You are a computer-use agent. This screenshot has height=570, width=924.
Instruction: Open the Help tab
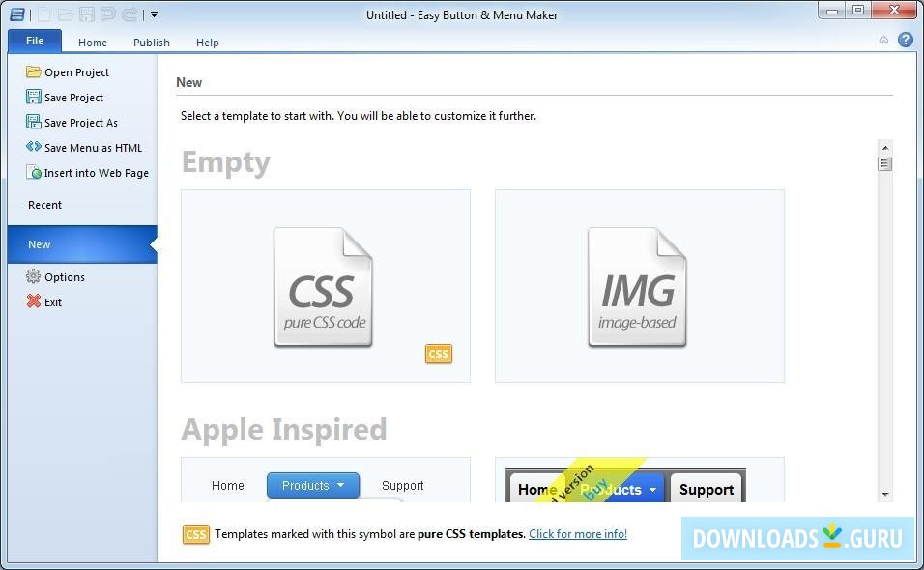pos(208,43)
